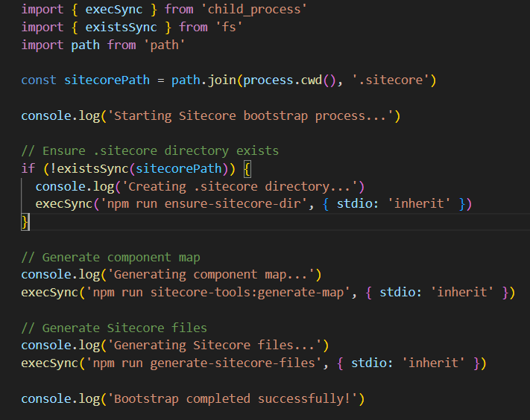
Task: Click the comment 'Generate component map'
Action: (110, 257)
